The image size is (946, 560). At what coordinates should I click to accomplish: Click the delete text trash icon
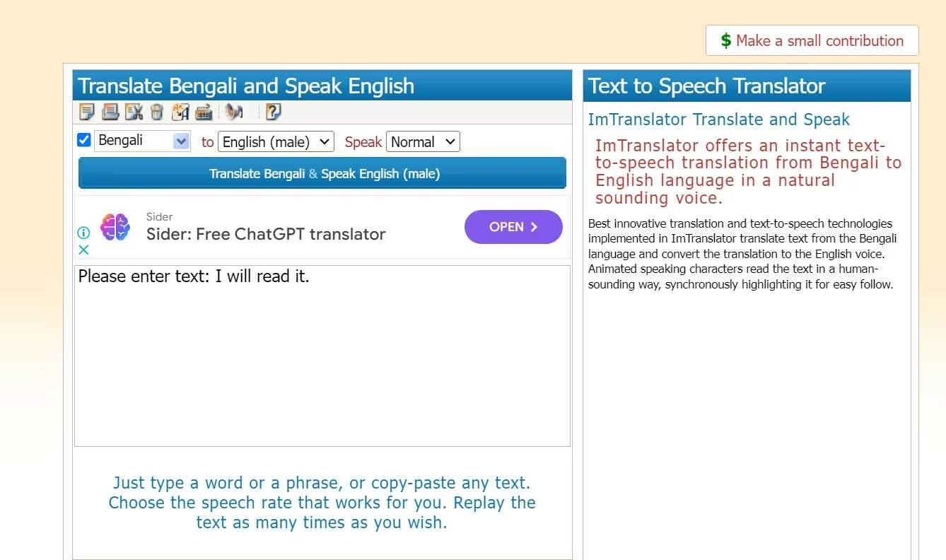[156, 112]
